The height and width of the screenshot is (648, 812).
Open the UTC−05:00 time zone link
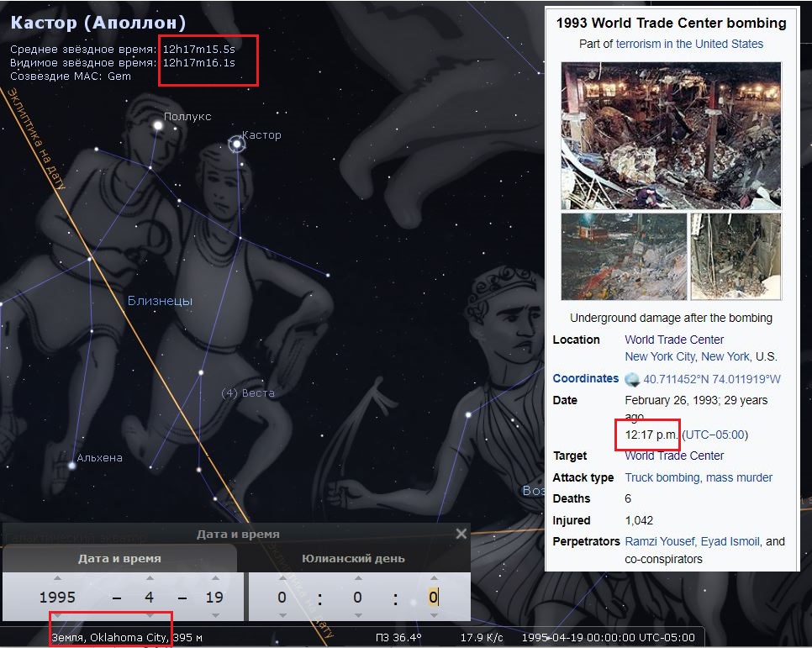click(x=715, y=435)
